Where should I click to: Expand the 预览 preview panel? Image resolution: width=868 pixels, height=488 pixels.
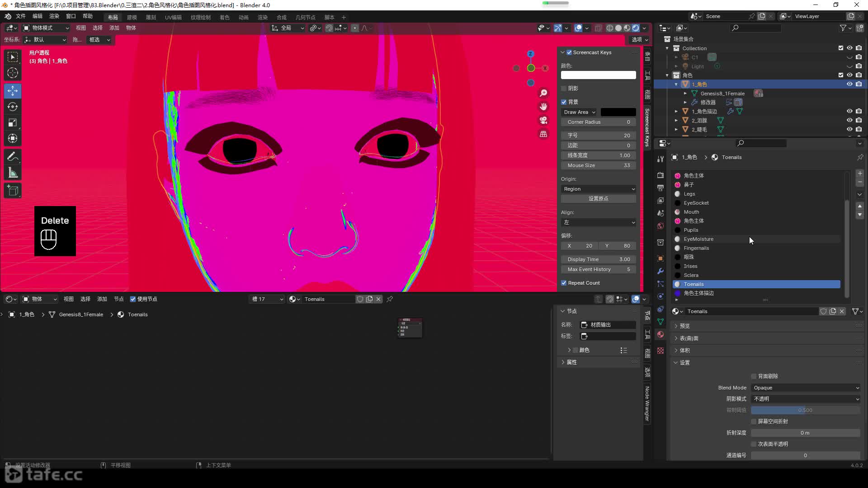[685, 326]
